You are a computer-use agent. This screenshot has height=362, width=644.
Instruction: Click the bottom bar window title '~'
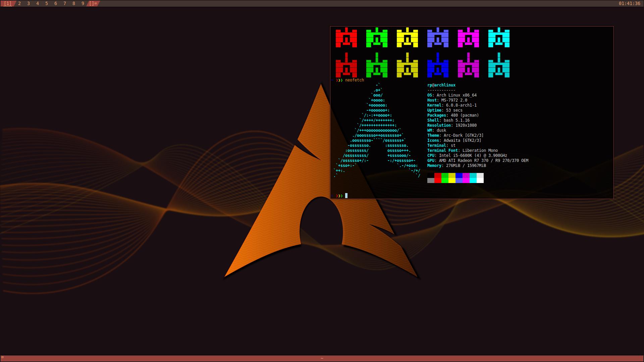pyautogui.click(x=322, y=358)
